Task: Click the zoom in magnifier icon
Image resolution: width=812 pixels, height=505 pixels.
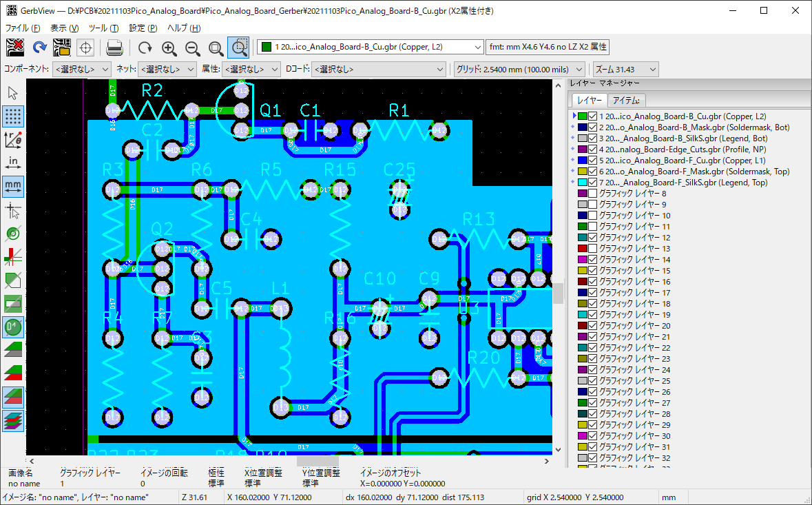Action: (169, 47)
